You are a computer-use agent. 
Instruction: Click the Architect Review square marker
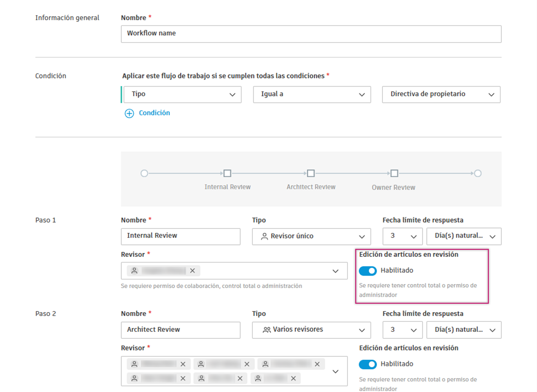pos(311,173)
